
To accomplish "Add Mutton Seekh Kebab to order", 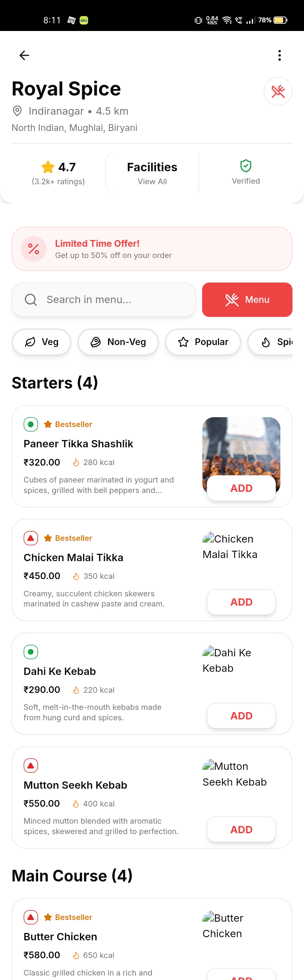I will tap(241, 829).
